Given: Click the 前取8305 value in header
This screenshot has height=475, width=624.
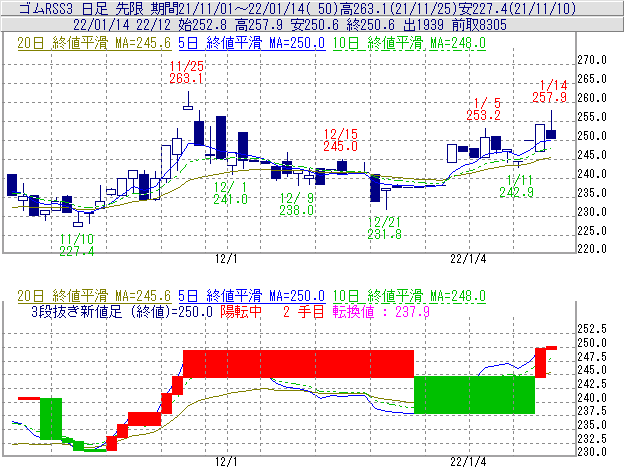Looking at the screenshot, I should tap(479, 25).
